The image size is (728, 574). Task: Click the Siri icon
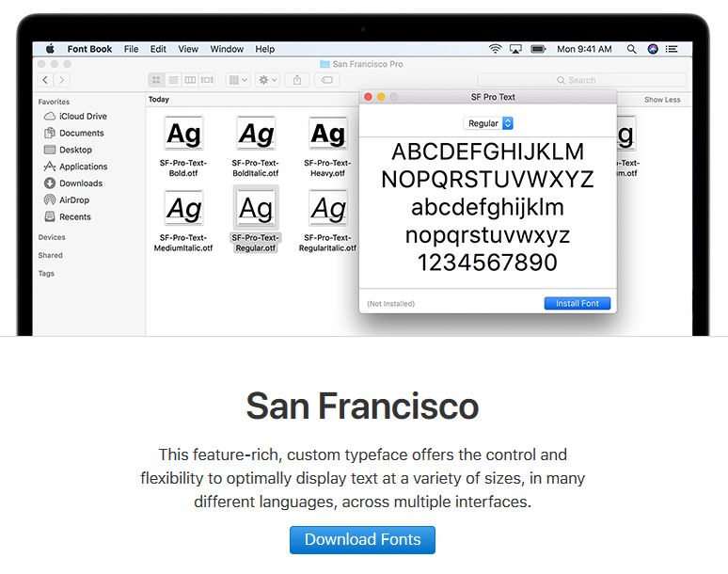point(653,49)
